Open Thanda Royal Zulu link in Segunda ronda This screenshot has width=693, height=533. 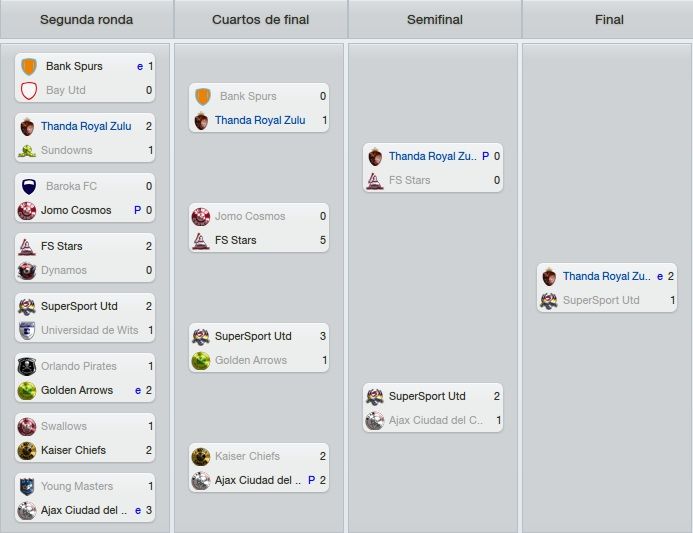(86, 126)
